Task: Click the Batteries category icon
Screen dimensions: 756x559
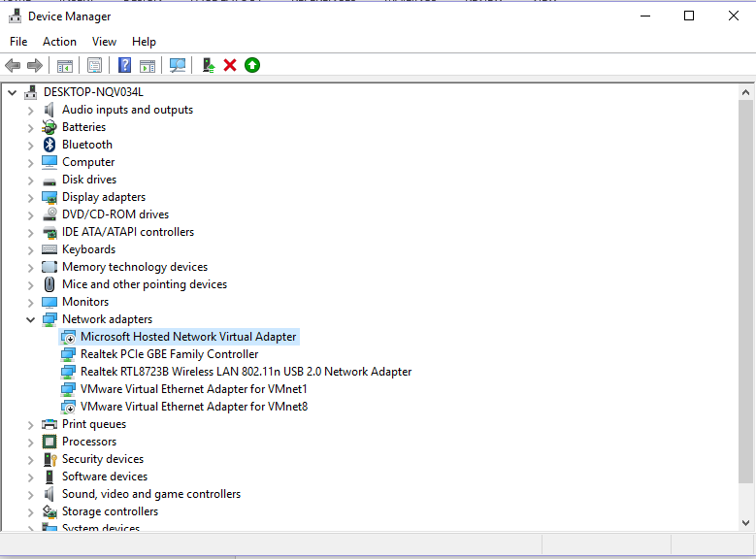Action: [x=49, y=127]
